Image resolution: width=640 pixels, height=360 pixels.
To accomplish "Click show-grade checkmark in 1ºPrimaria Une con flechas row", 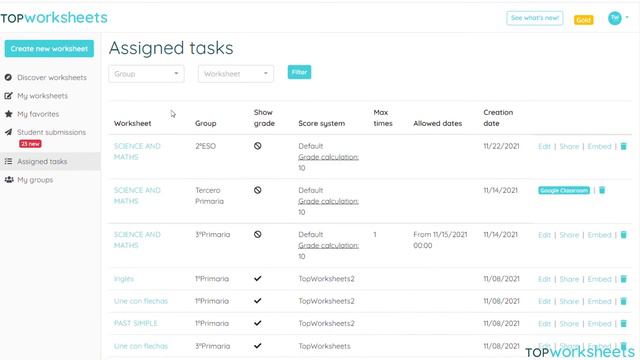I will [x=258, y=301].
